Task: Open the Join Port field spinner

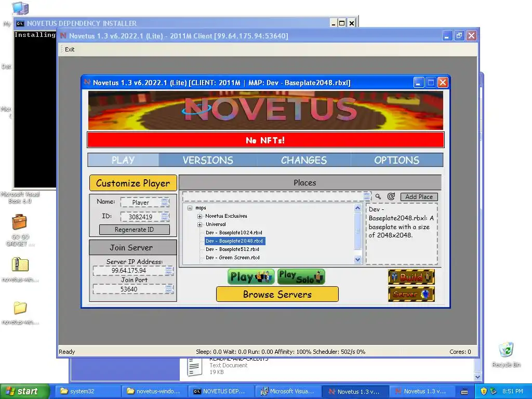Action: pyautogui.click(x=169, y=289)
